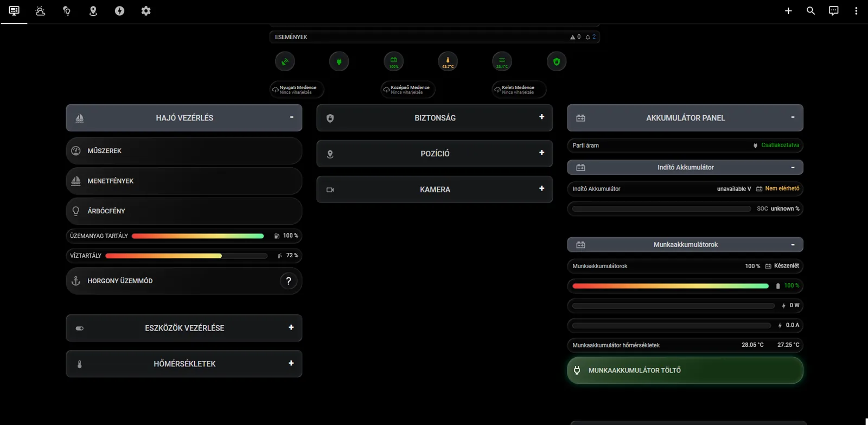Click the battery 100% round badge
Screen dimensions: 868x425
(x=393, y=61)
